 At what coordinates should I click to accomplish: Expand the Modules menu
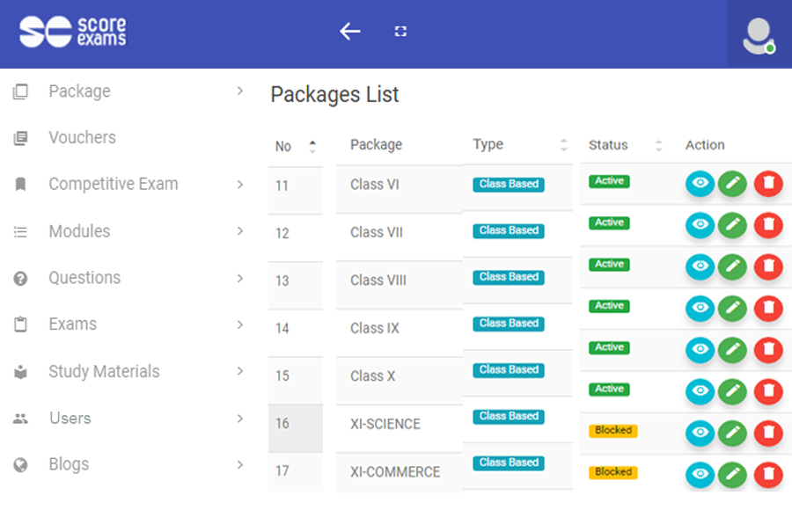click(79, 231)
